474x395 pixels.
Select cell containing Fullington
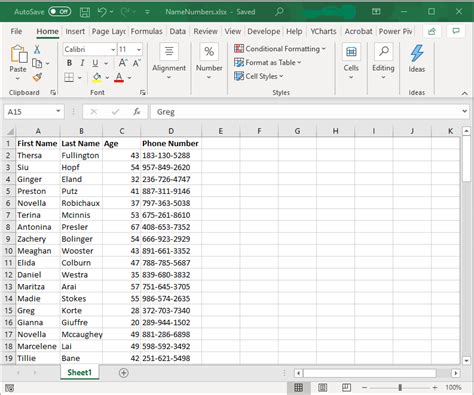tap(81, 155)
